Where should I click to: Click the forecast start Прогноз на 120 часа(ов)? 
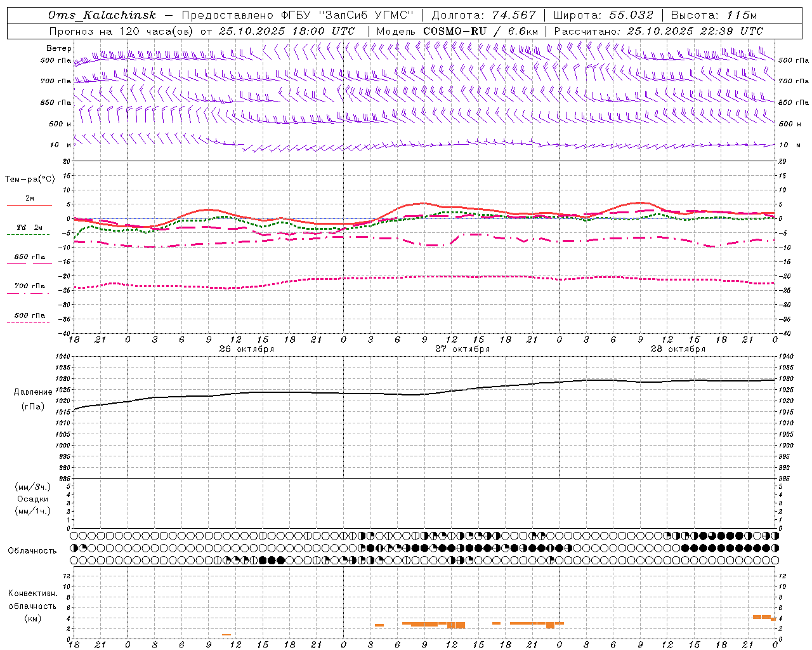point(121,31)
